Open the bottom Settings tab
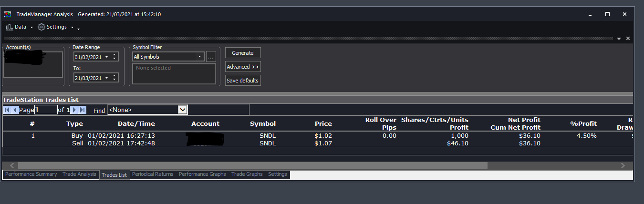This screenshot has height=204, width=644. [x=278, y=174]
